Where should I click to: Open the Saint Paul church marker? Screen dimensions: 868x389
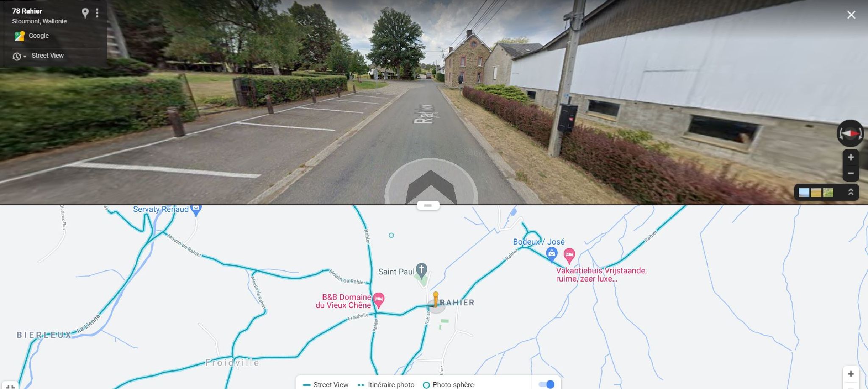coord(421,270)
